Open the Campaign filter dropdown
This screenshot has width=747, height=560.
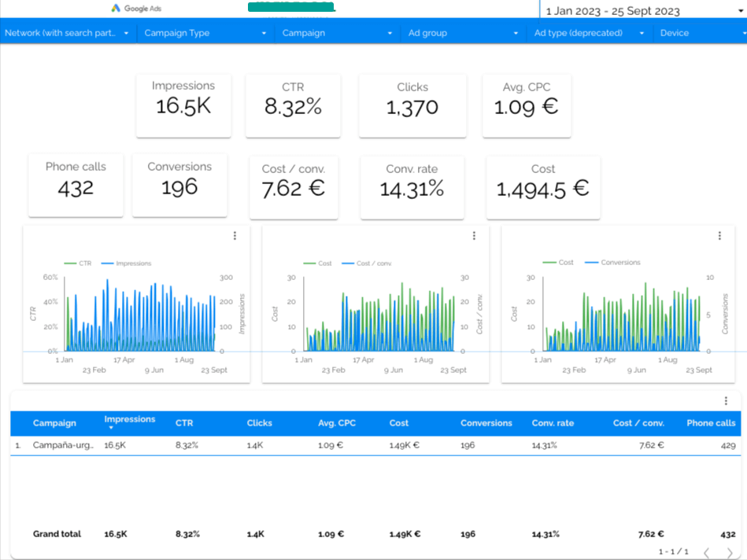point(338,33)
